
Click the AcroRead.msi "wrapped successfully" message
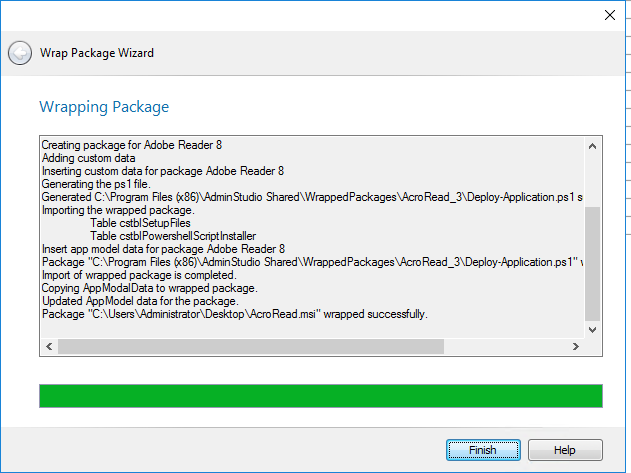(235, 314)
